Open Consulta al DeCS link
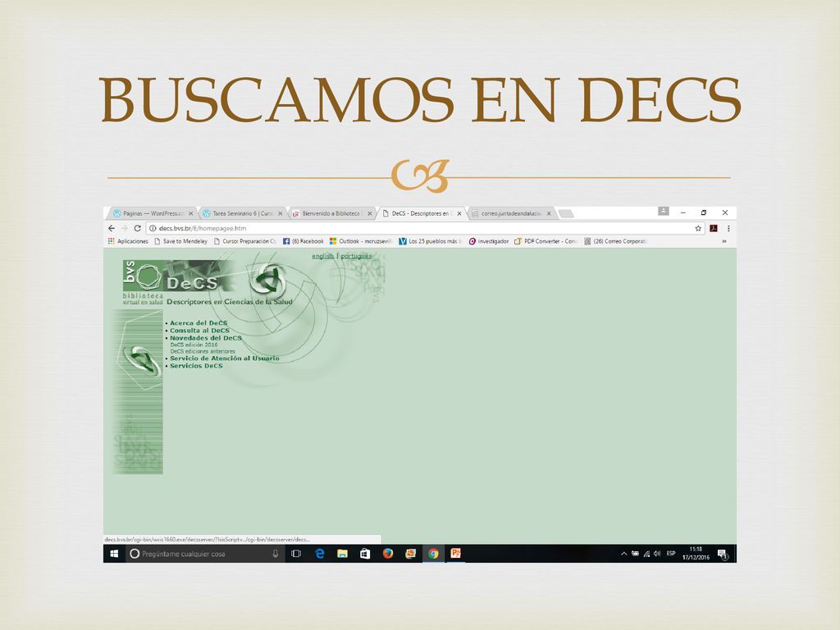The image size is (840, 630). point(199,331)
